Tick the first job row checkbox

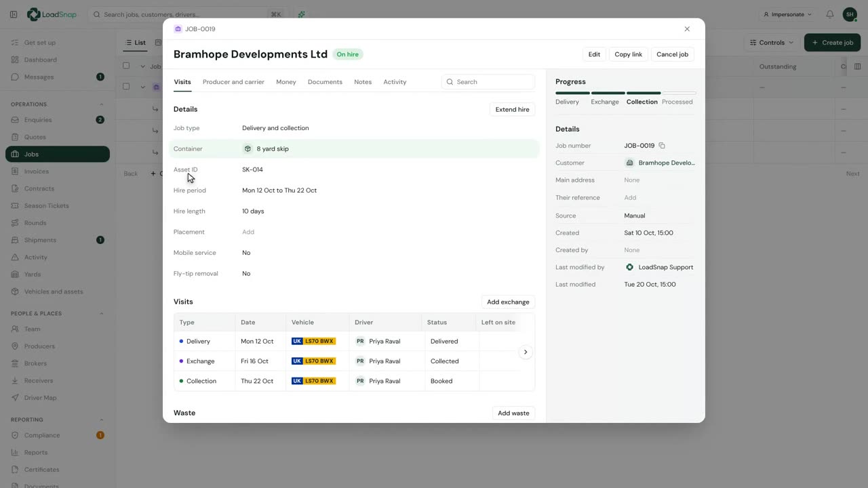126,86
